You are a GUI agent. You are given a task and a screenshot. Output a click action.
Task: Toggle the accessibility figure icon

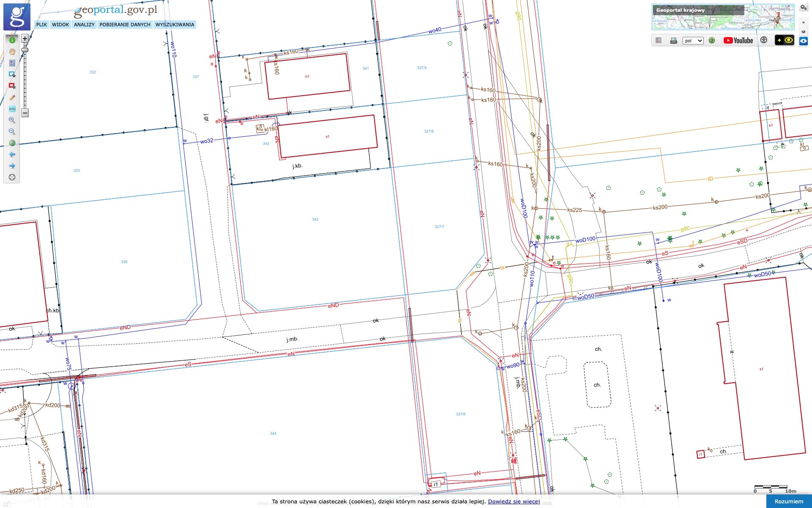pos(764,40)
